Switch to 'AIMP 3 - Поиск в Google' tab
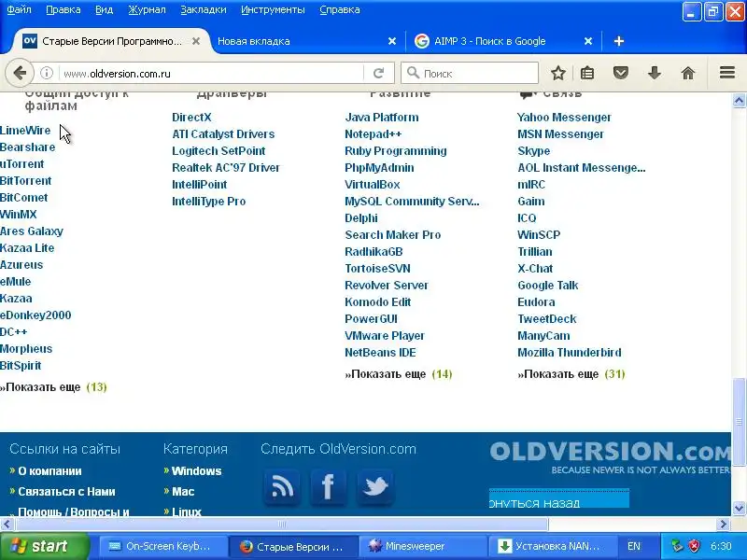The height and width of the screenshot is (560, 747). tap(503, 41)
